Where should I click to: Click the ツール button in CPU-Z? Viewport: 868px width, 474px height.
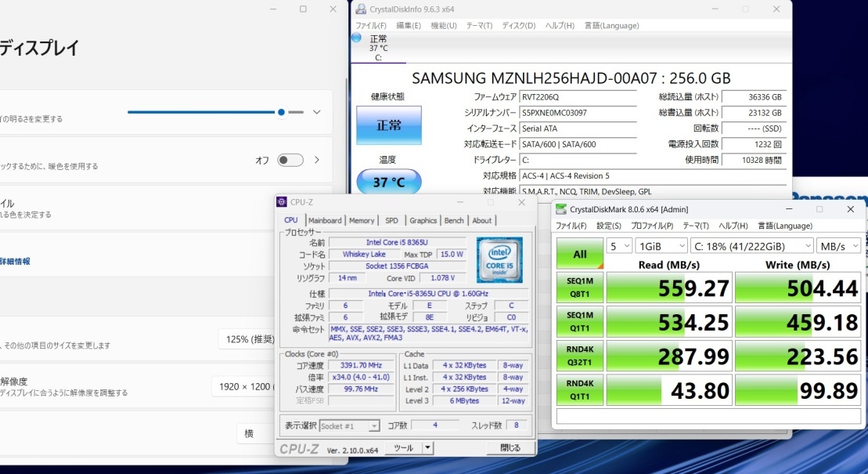(x=404, y=448)
